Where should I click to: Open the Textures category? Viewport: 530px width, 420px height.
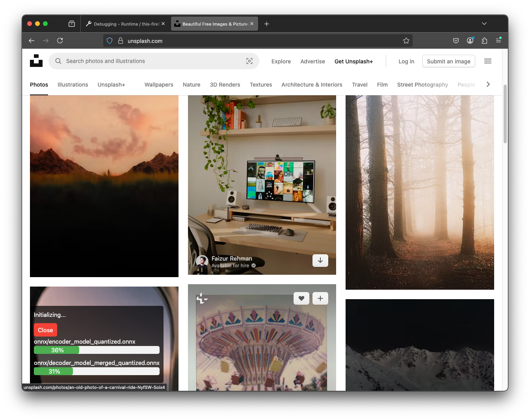pyautogui.click(x=261, y=85)
